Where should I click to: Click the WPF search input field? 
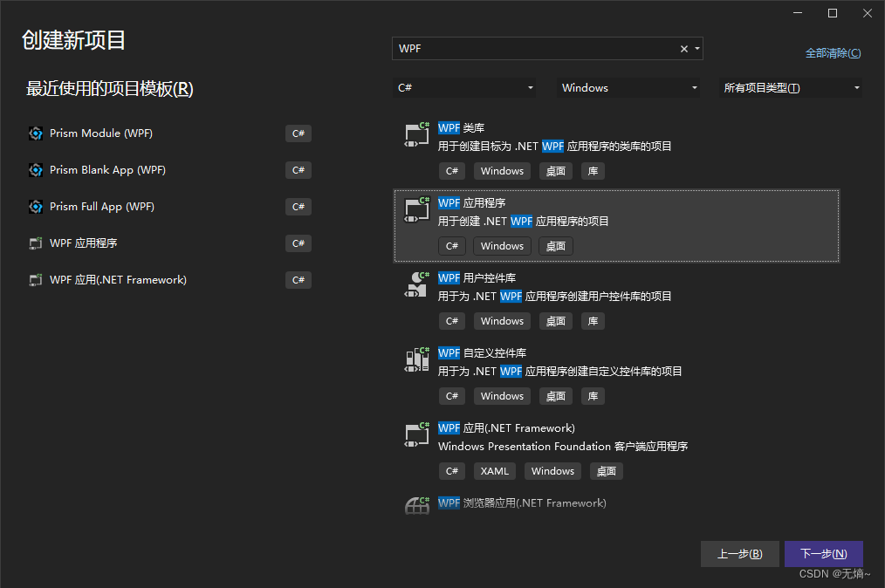coord(524,49)
